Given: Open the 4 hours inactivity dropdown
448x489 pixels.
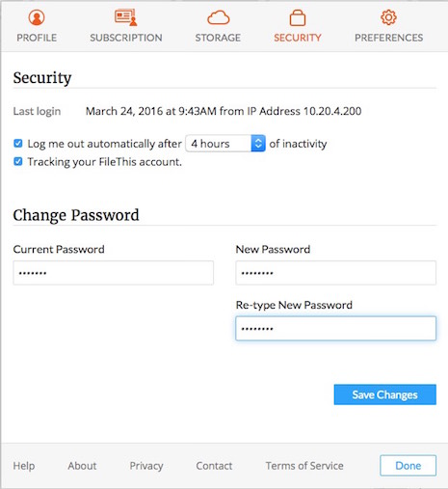Looking at the screenshot, I should click(225, 144).
